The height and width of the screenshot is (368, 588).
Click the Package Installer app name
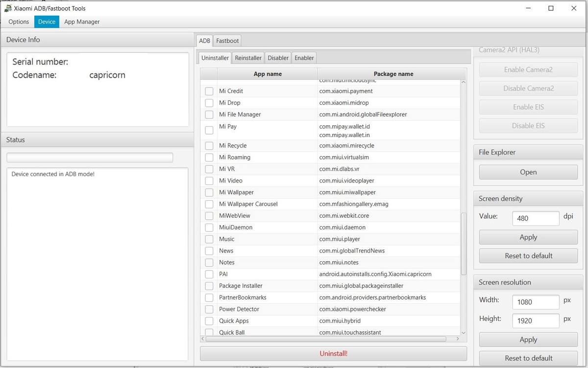pos(241,286)
